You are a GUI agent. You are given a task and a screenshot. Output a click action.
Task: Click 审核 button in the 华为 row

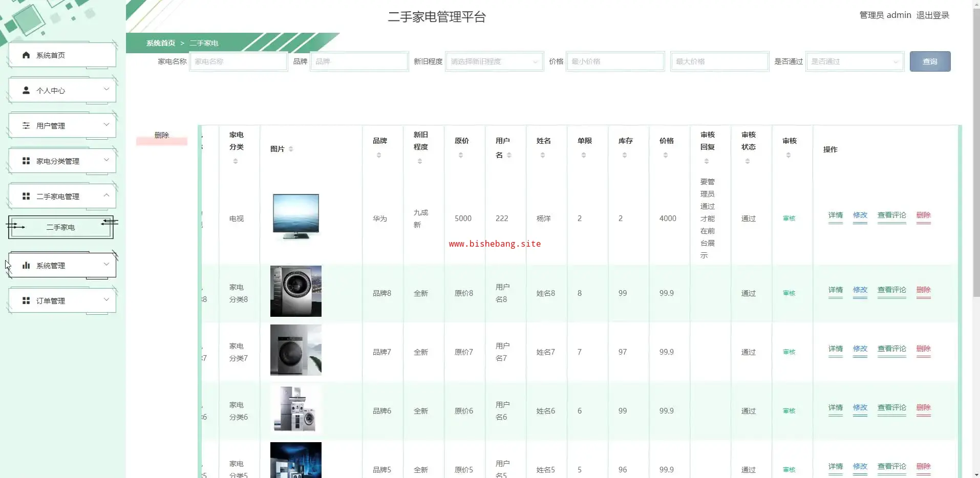(789, 219)
